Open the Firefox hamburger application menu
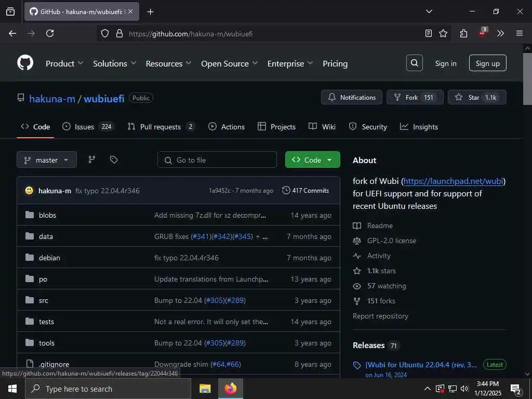Image resolution: width=532 pixels, height=399 pixels. (520, 33)
